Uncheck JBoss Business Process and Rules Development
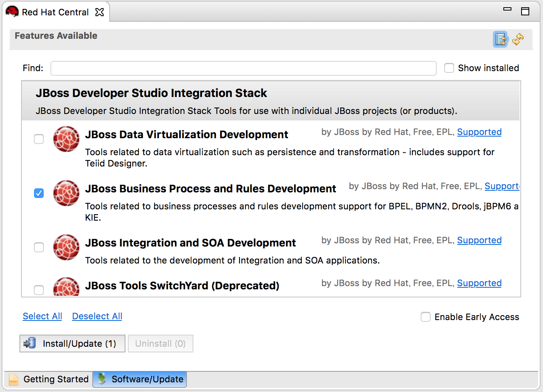The height and width of the screenshot is (392, 543). point(39,193)
